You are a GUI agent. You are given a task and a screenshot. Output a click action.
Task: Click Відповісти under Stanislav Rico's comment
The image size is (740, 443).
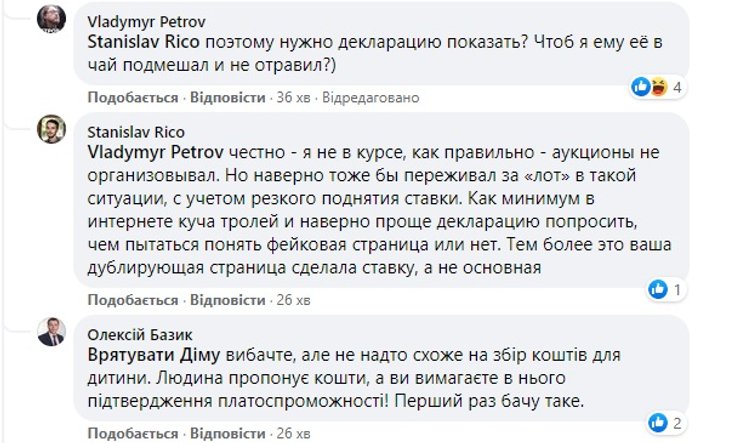pos(227,299)
